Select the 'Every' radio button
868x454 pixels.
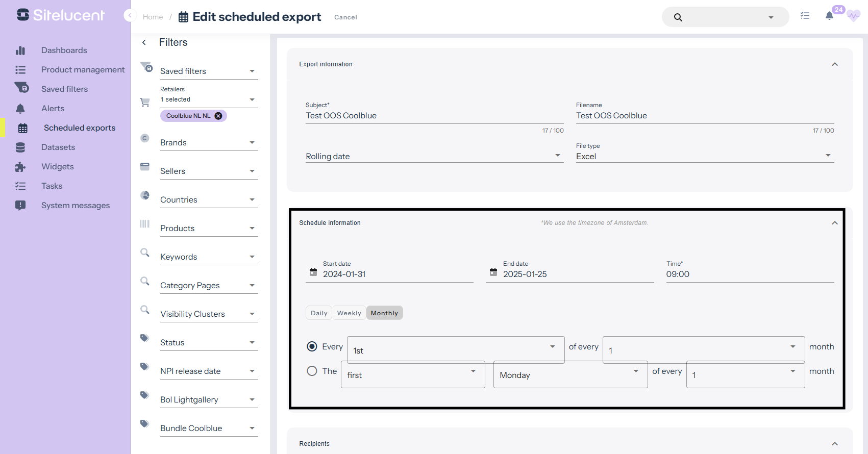point(312,347)
